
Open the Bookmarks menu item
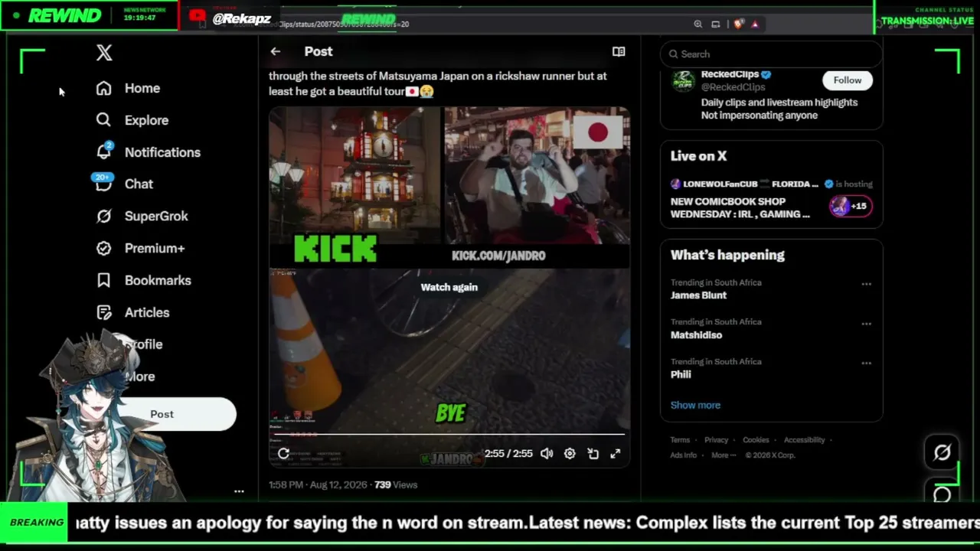[158, 280]
